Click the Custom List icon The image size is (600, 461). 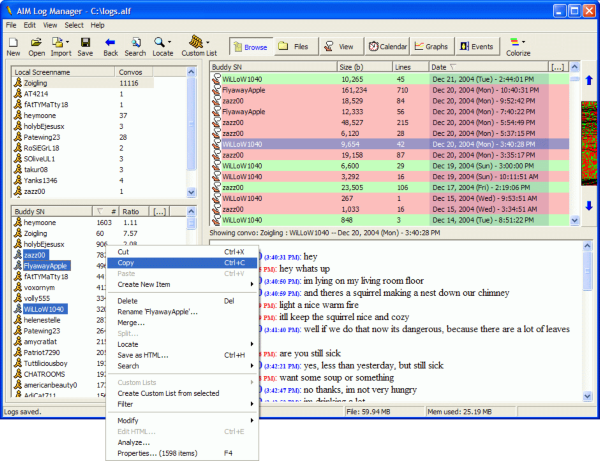pos(196,42)
